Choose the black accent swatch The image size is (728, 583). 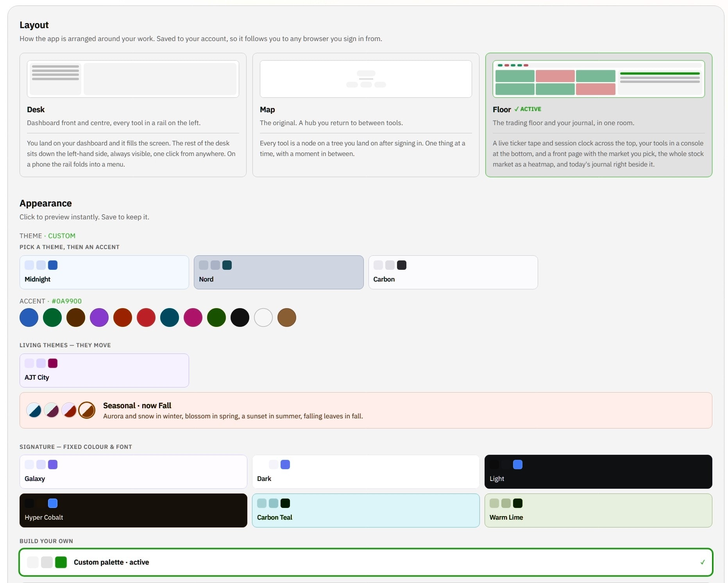point(240,318)
